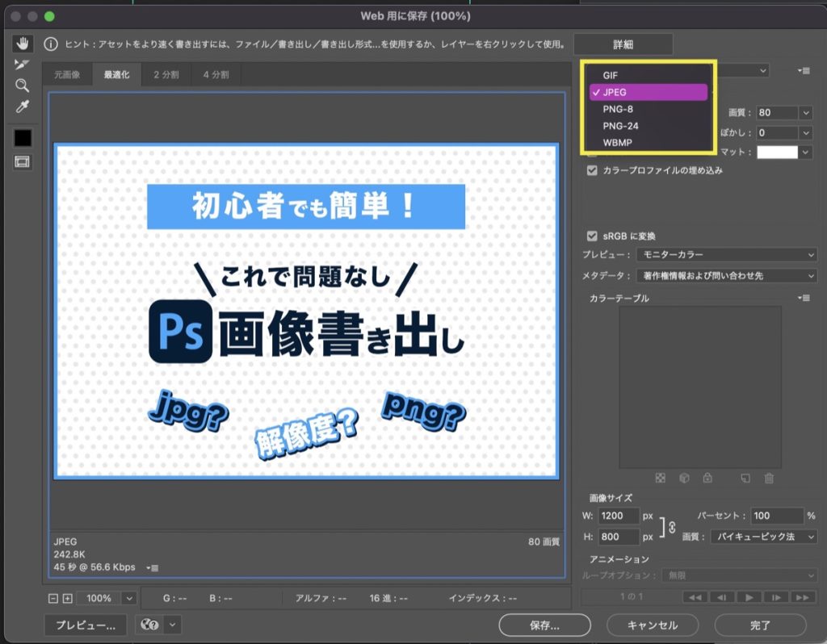Open the disabled loop option dropdown
827x644 pixels.
(x=739, y=575)
